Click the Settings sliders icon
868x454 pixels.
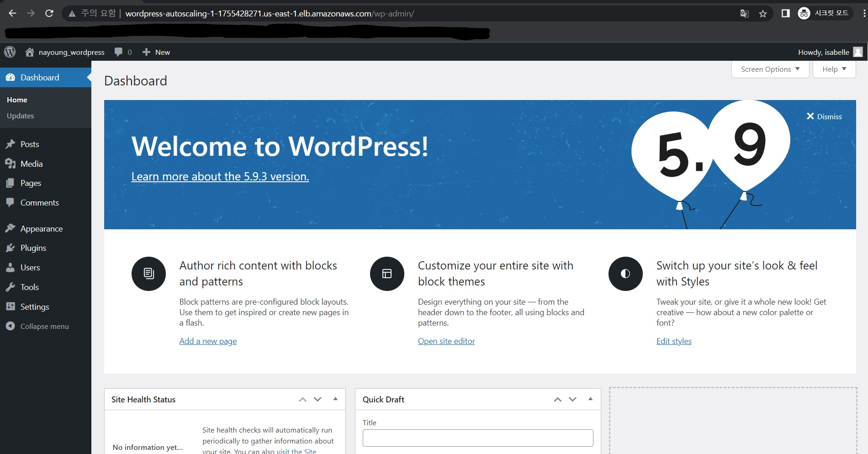click(11, 307)
